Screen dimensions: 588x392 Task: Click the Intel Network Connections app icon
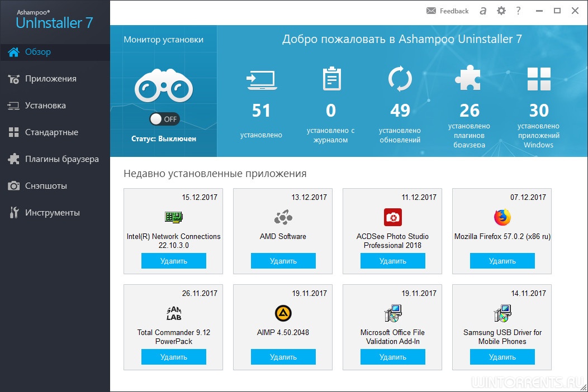pyautogui.click(x=174, y=217)
